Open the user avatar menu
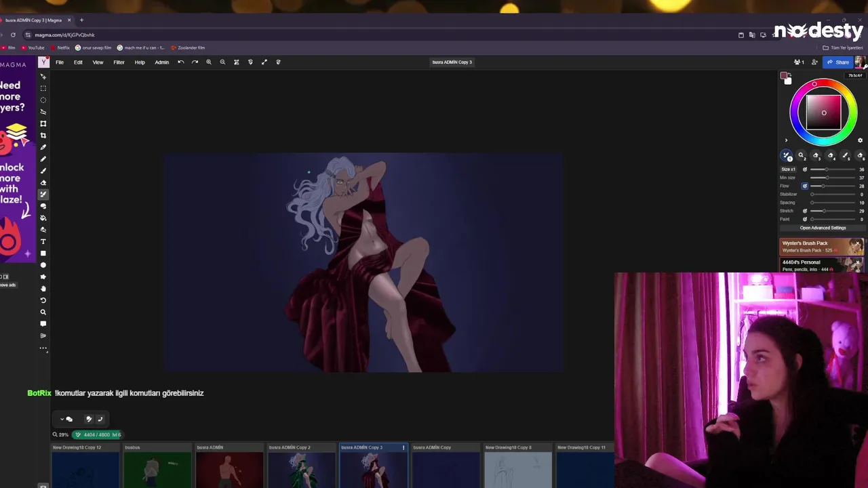868x488 pixels. 859,62
